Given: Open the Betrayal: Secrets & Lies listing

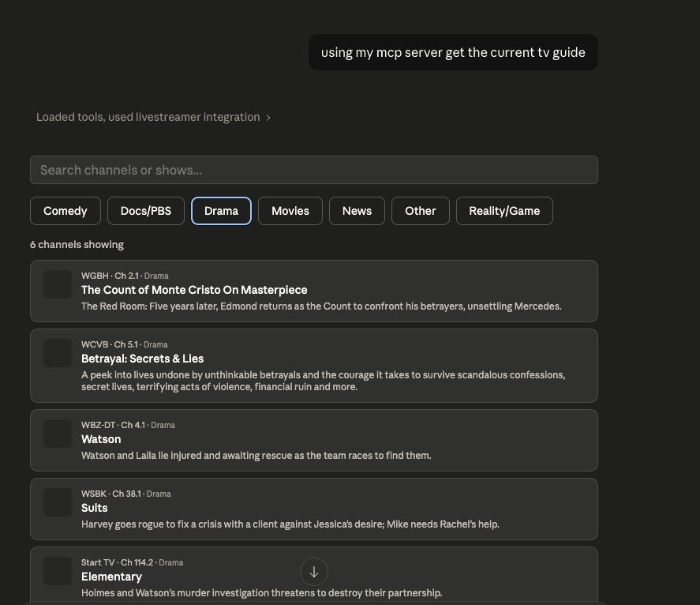Looking at the screenshot, I should tap(142, 359).
